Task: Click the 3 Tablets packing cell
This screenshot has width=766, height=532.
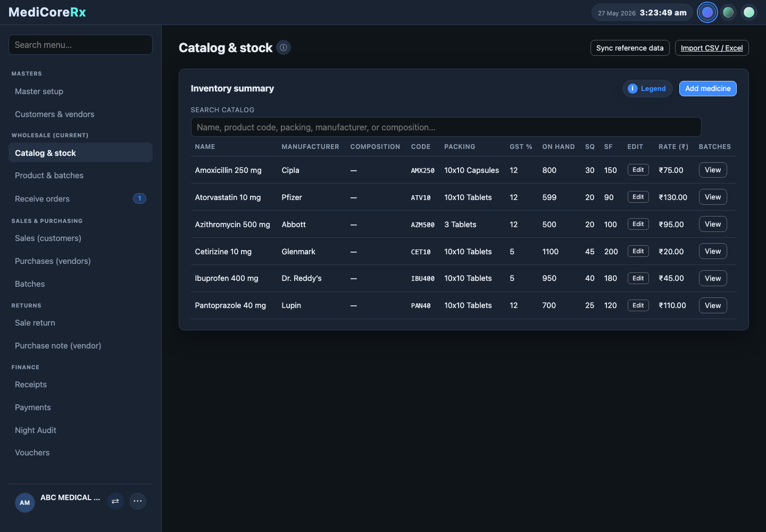Action: tap(460, 225)
